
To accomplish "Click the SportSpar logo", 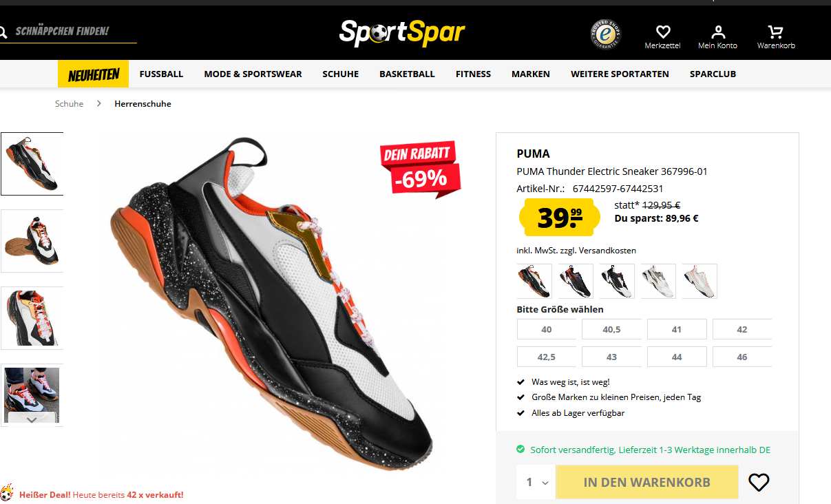I will [x=402, y=32].
